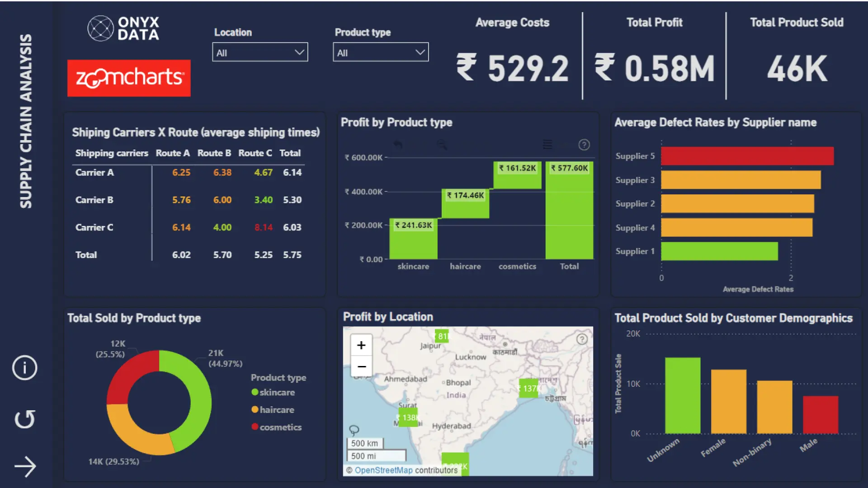Click the reset/refresh circular arrow icon

coord(24,419)
